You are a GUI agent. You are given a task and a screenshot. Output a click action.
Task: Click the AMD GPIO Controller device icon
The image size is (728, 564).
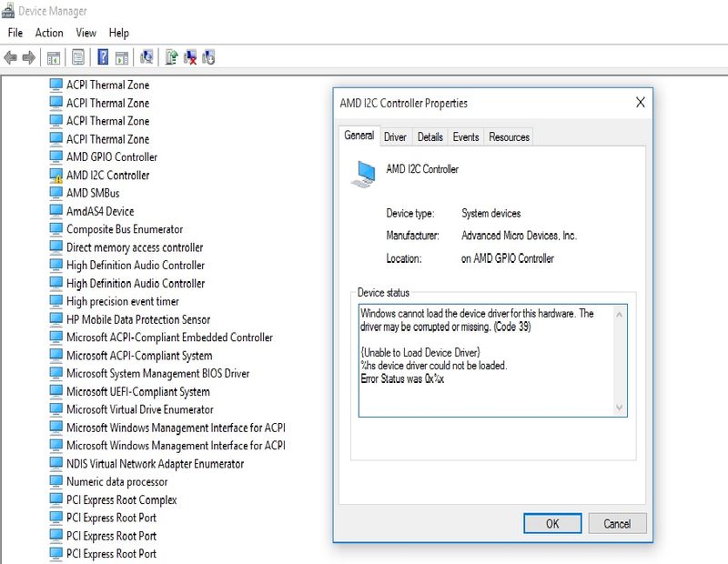[x=56, y=156]
